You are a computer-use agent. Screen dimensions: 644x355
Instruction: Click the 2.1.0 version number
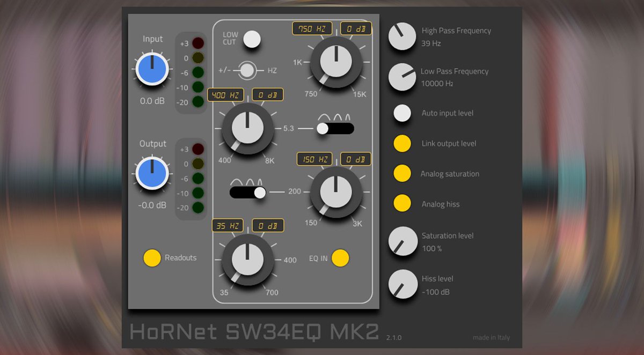pyautogui.click(x=393, y=338)
